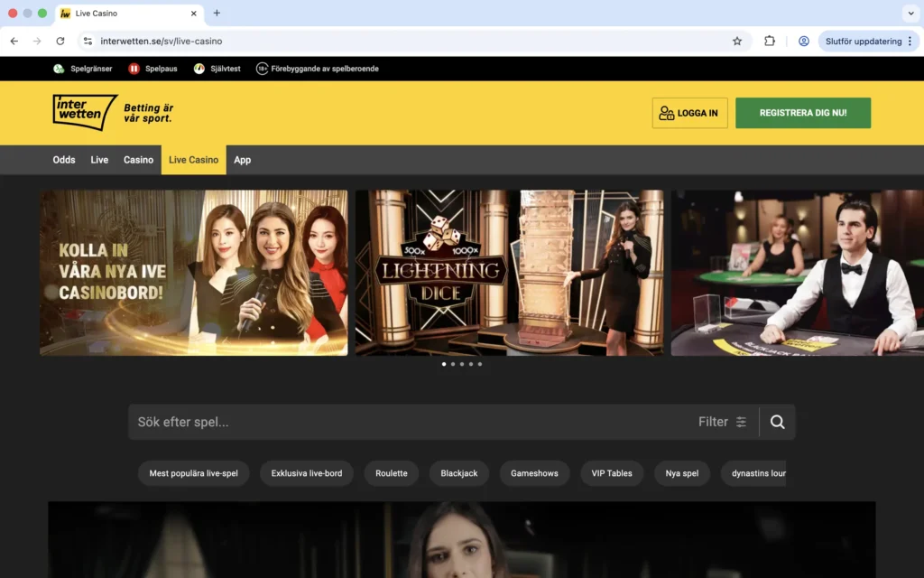
Task: Open search with the magnifying glass icon
Action: (777, 422)
